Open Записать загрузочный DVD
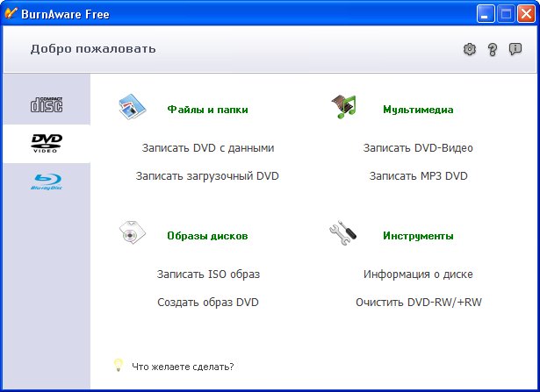 pyautogui.click(x=207, y=176)
